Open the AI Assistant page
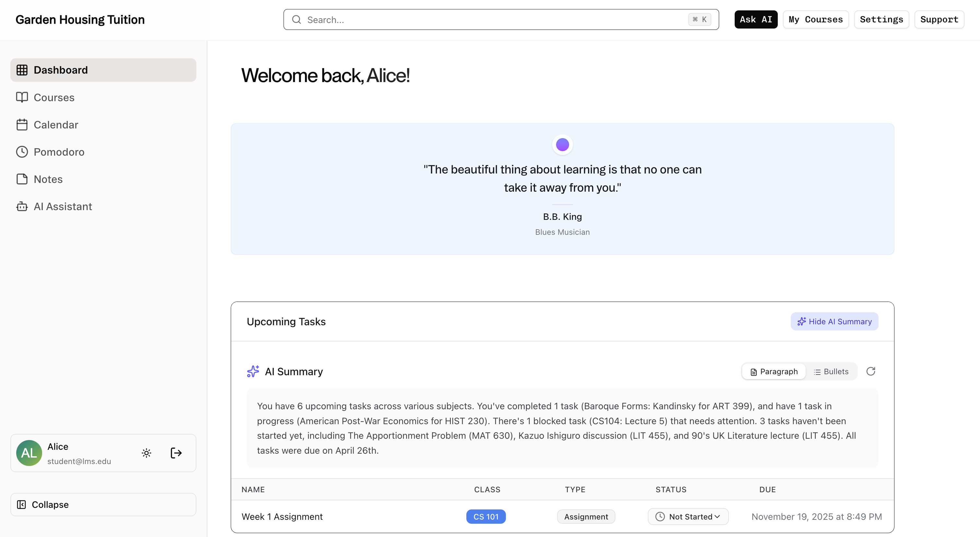Viewport: 980px width, 537px height. tap(63, 206)
